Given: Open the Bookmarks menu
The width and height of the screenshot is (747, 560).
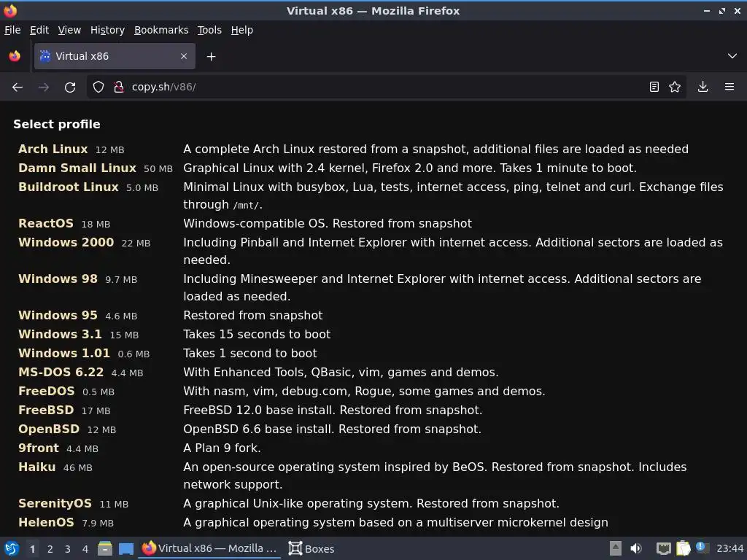Looking at the screenshot, I should pyautogui.click(x=161, y=30).
